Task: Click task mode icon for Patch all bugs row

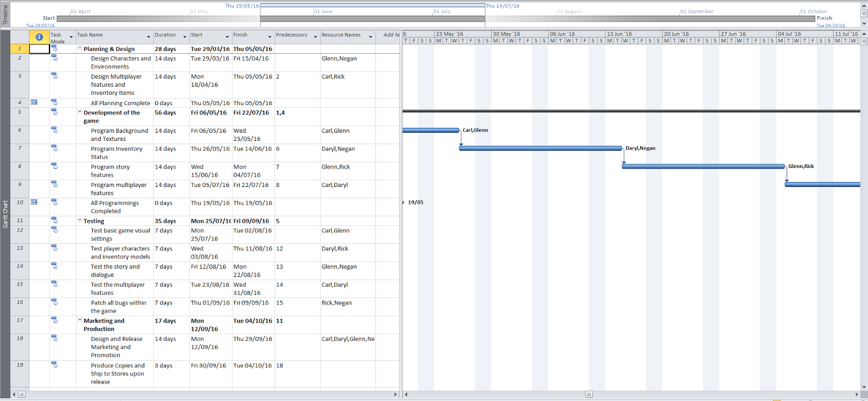Action: pyautogui.click(x=54, y=302)
